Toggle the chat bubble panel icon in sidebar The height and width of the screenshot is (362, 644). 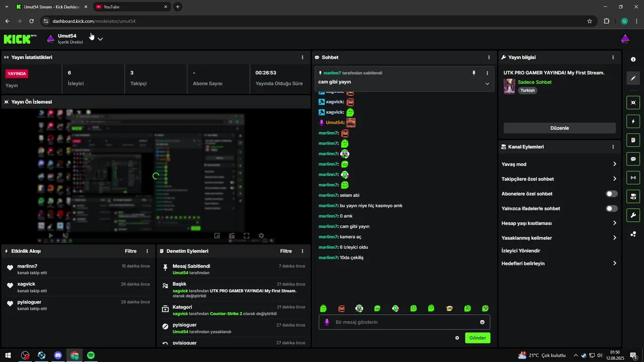[633, 159]
